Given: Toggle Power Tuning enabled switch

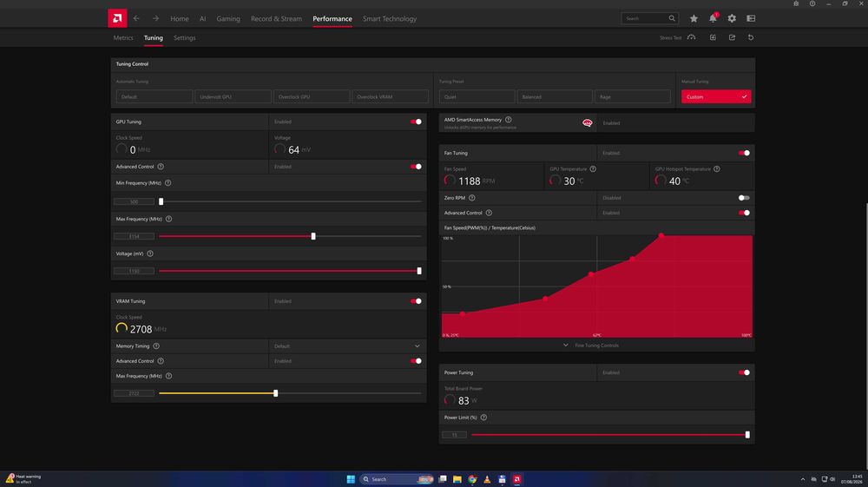Looking at the screenshot, I should (x=744, y=372).
